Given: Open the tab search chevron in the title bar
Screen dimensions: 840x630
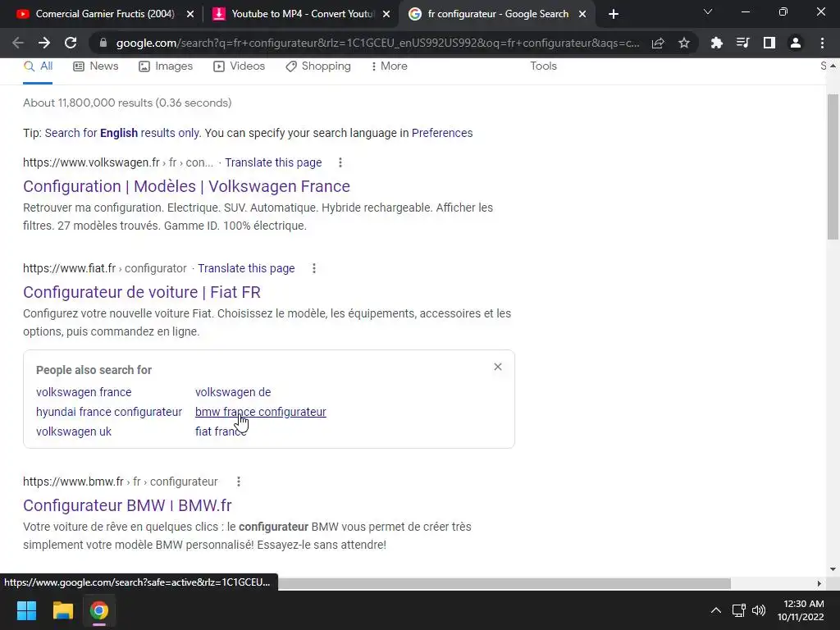Looking at the screenshot, I should click(x=708, y=11).
